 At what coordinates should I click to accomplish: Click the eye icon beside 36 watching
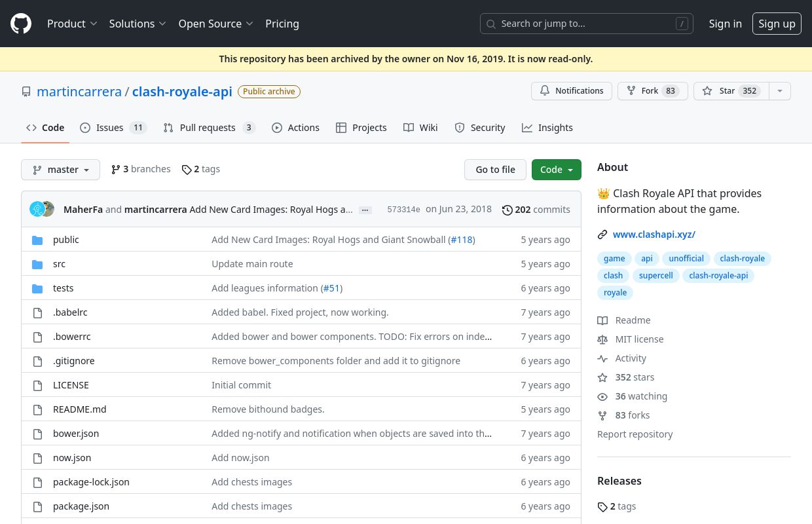pos(602,396)
